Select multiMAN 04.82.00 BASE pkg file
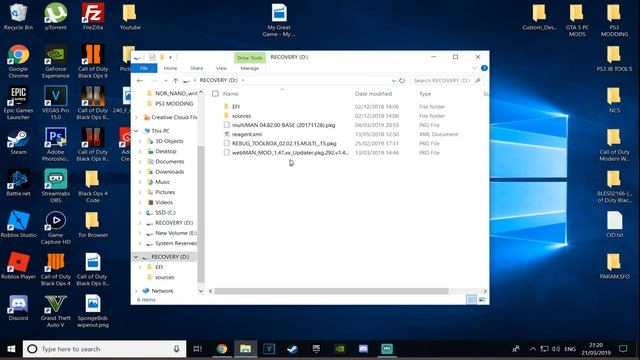The width and height of the screenshot is (640, 360). point(283,125)
